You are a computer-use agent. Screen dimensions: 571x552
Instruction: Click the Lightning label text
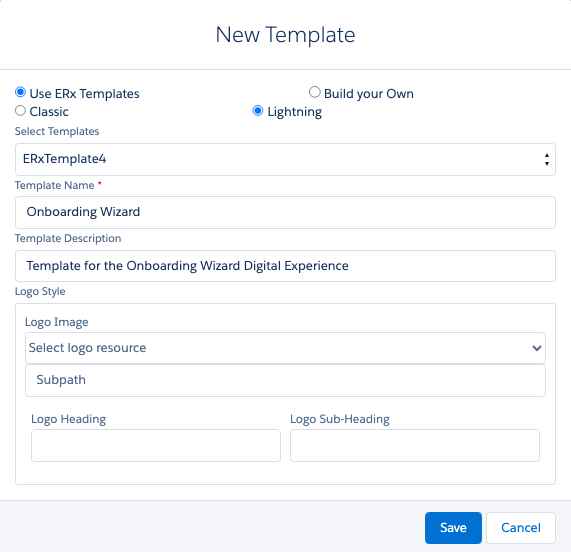(x=295, y=112)
